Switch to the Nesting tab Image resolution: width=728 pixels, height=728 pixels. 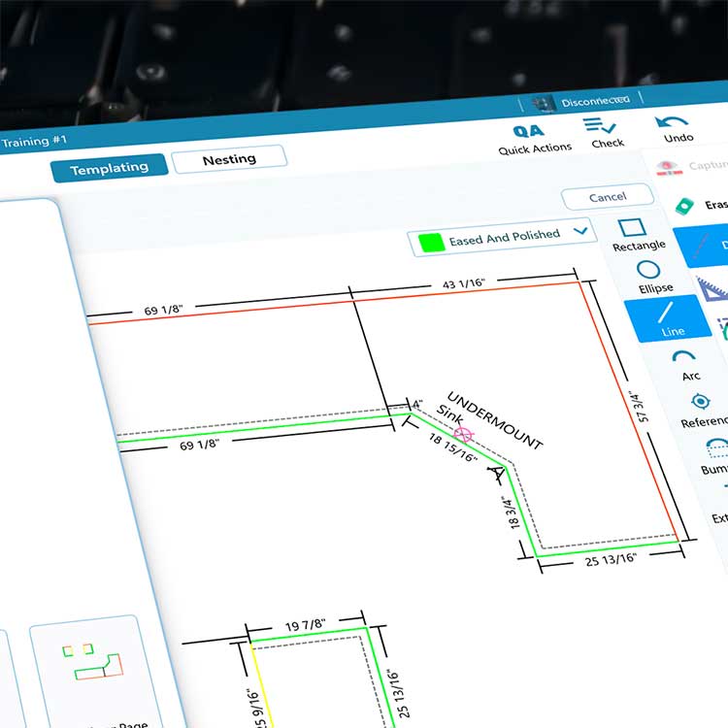coord(229,159)
